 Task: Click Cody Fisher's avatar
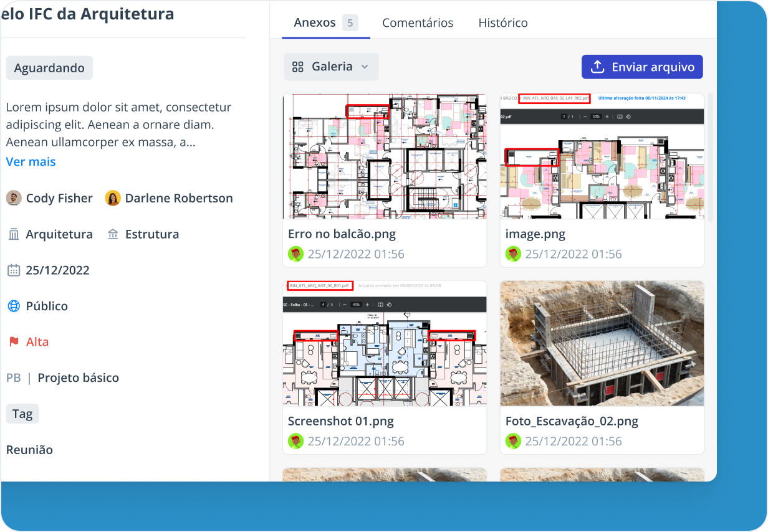pos(14,198)
